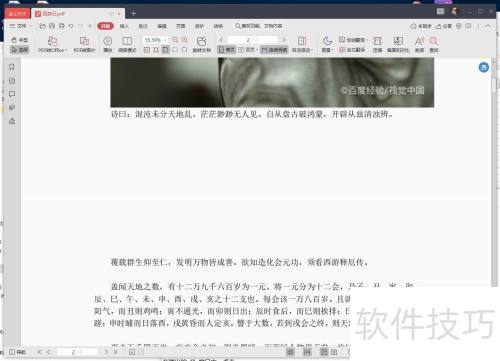Open the bookmark panel in the left sidebar
Viewport: 500px width, 361px height.
[x=12, y=67]
